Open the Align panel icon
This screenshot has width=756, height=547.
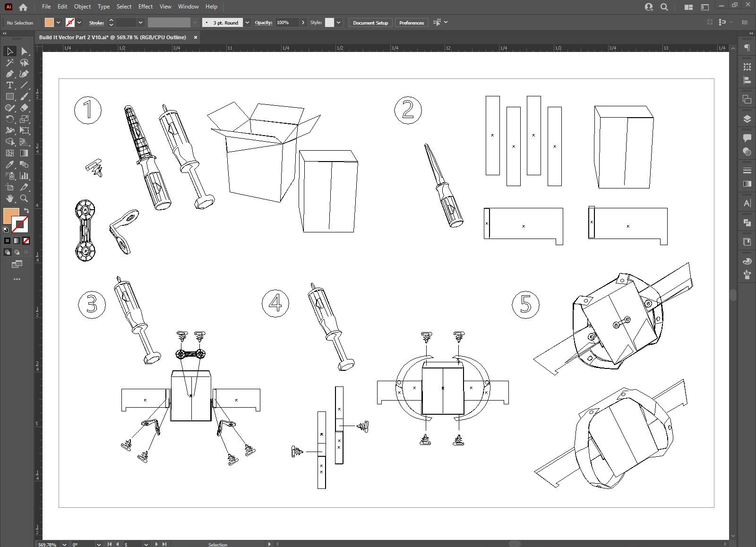tap(747, 80)
